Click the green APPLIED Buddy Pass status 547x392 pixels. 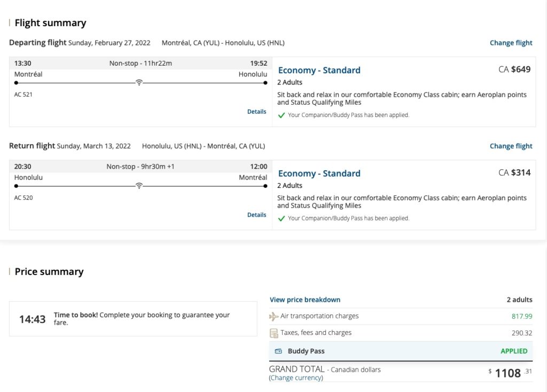click(x=513, y=351)
